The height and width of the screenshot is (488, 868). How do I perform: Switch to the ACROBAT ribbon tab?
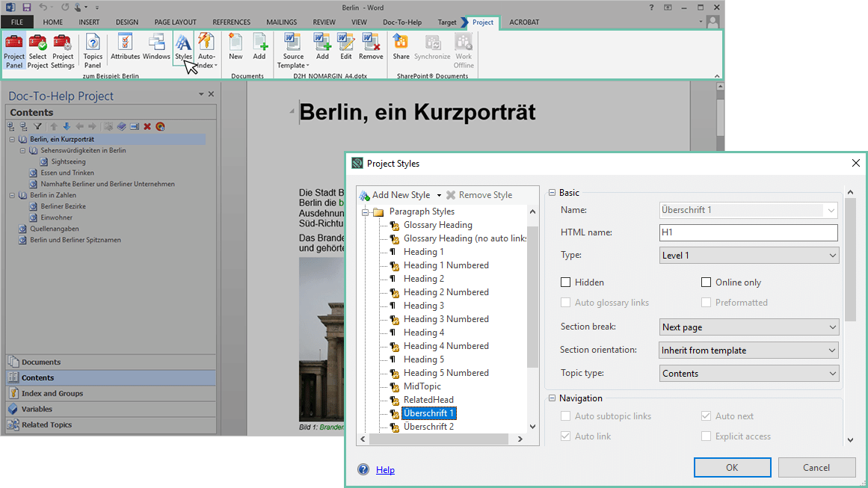tap(523, 22)
